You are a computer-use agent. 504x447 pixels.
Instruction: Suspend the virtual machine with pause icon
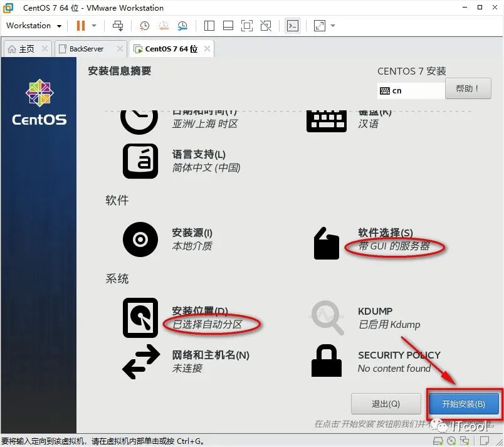click(x=81, y=25)
